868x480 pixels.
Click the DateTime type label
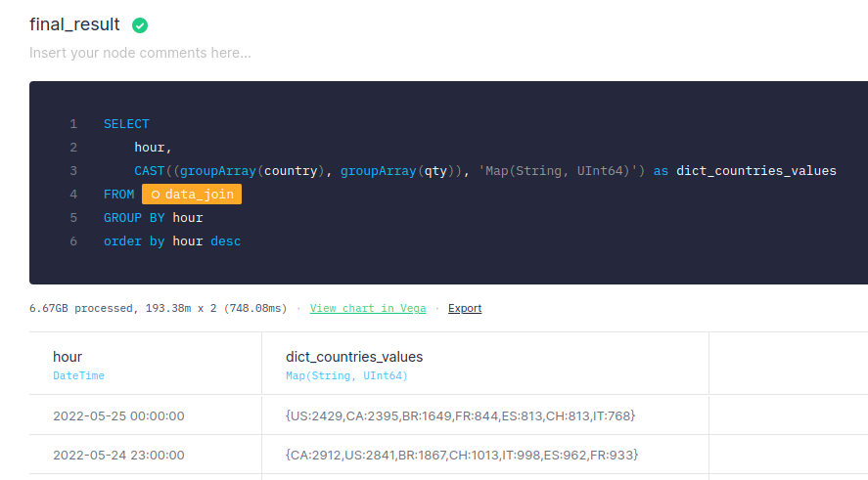(x=78, y=375)
